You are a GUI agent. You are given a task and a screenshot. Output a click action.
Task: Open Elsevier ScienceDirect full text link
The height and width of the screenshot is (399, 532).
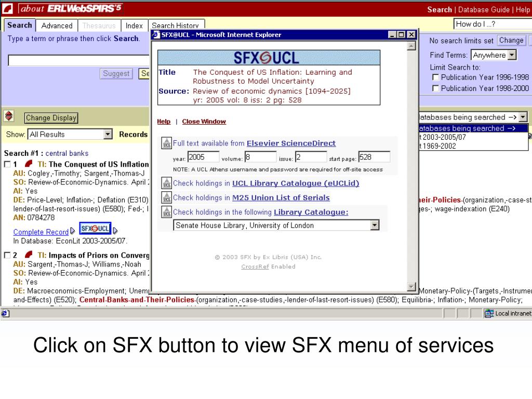coord(291,143)
